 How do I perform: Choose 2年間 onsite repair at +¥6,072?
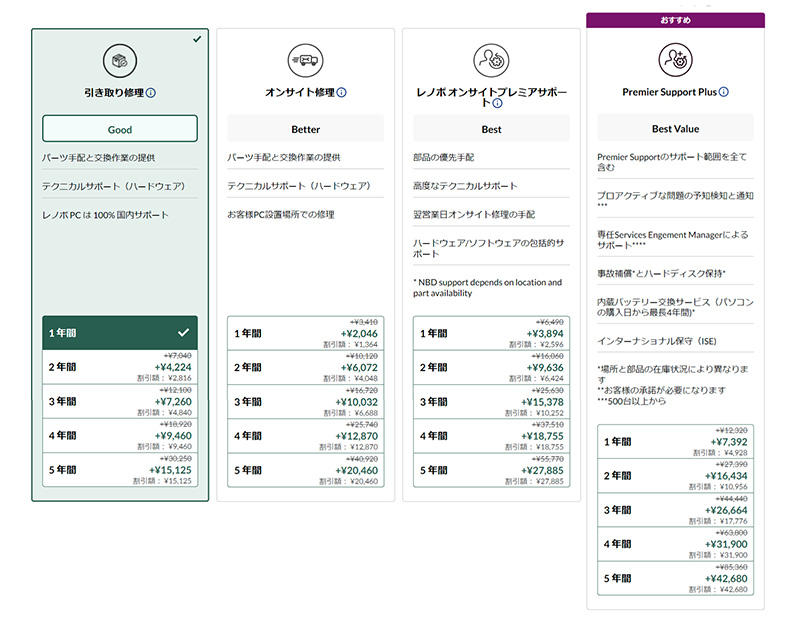(306, 367)
